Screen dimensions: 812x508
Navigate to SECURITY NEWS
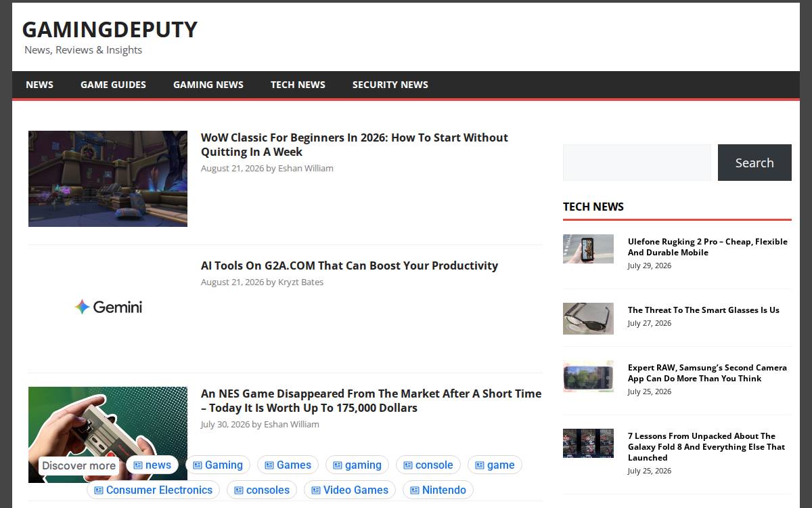(390, 85)
